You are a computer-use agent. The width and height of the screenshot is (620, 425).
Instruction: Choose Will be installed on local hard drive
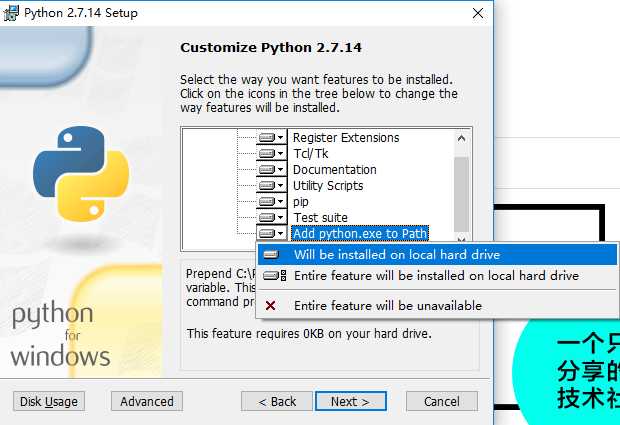(437, 255)
